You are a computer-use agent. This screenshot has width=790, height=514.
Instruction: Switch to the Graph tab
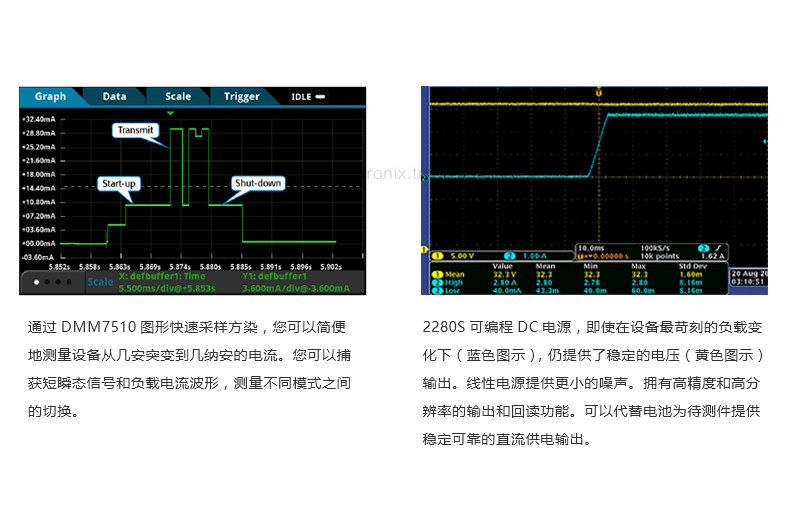click(x=50, y=97)
